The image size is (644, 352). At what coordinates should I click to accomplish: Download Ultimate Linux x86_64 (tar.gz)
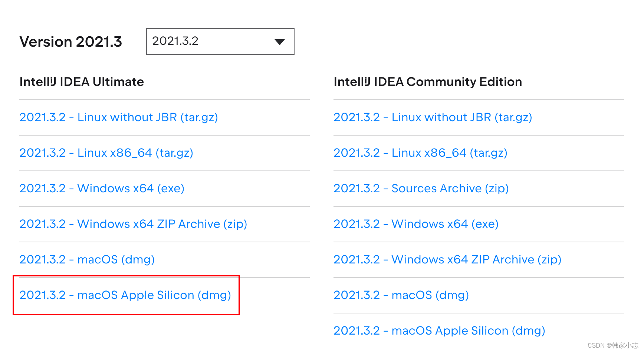(x=106, y=153)
